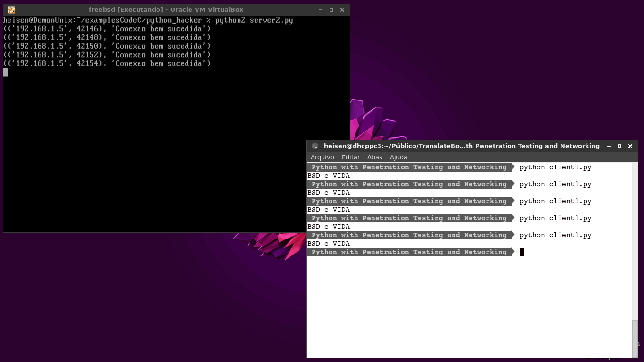The image size is (644, 362).
Task: Click the VirtualBox icon in the freebsd title bar
Action: click(11, 10)
